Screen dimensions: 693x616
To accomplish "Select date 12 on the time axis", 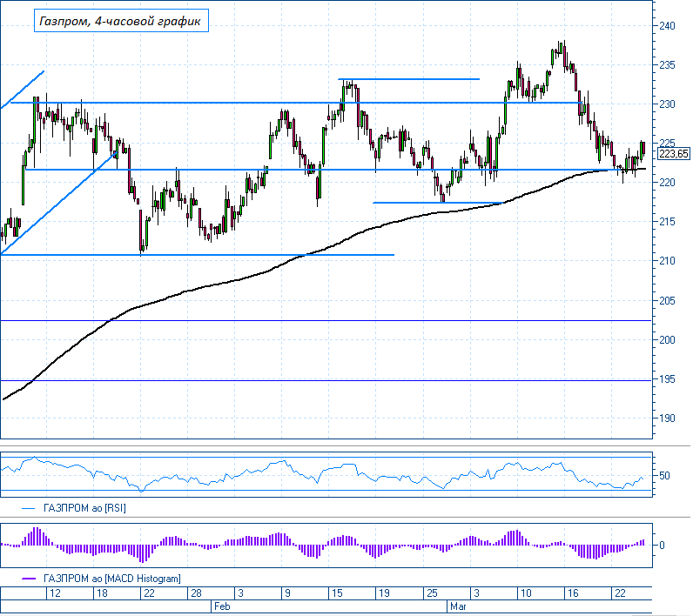I will click(x=55, y=593).
